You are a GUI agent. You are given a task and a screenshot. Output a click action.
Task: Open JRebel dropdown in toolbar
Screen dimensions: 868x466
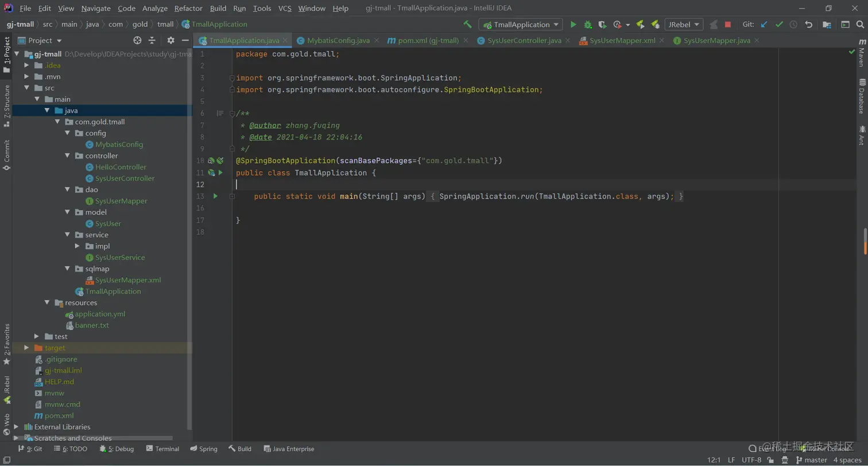(684, 25)
